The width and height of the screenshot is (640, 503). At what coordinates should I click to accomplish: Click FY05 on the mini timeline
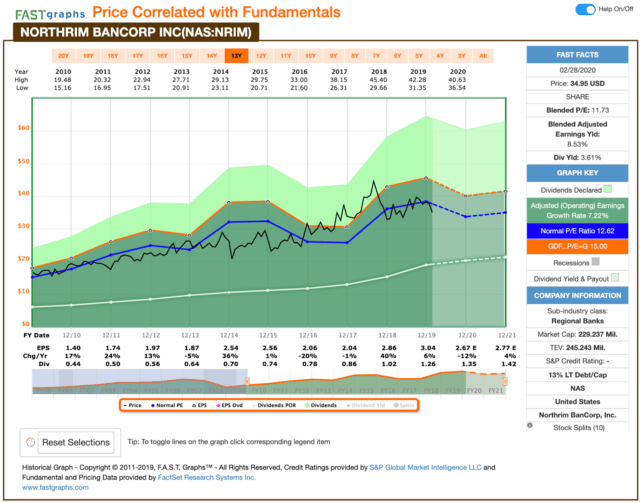pyautogui.click(x=151, y=391)
